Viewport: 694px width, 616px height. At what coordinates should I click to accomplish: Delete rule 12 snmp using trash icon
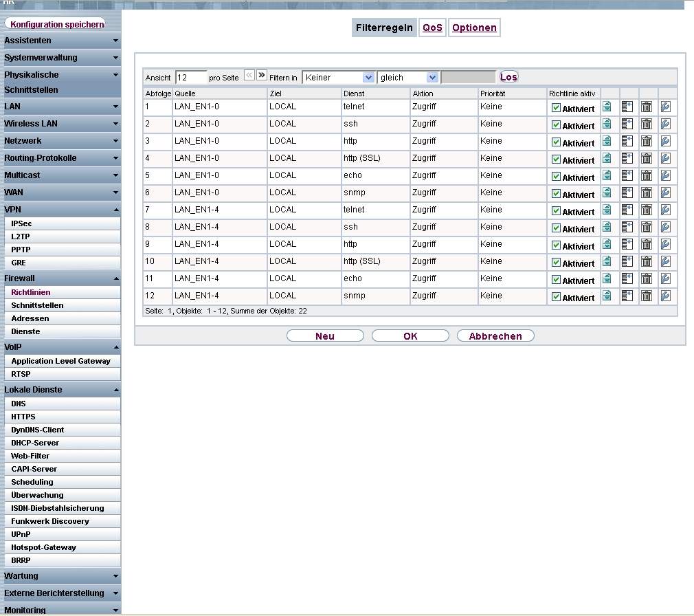(x=646, y=296)
